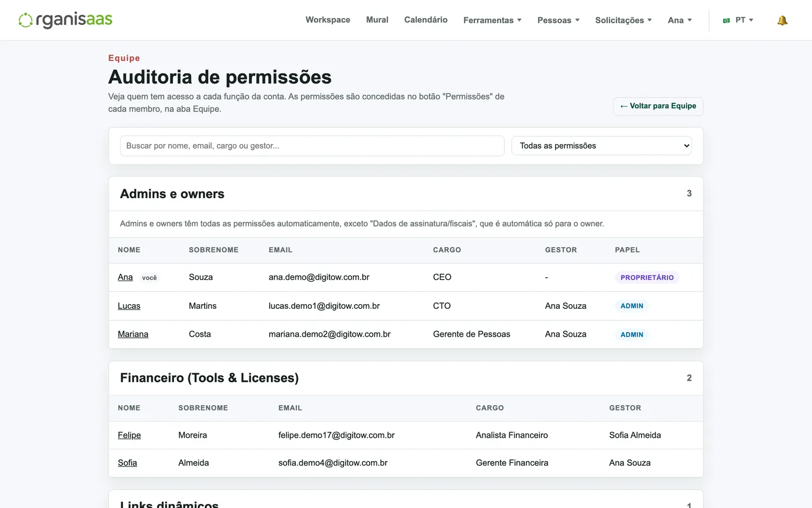Open Sofia's profile link
The image size is (812, 508).
[128, 463]
